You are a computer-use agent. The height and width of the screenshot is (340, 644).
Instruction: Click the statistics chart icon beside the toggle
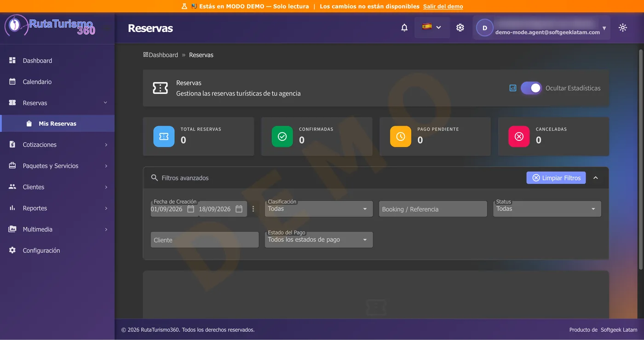coord(513,88)
